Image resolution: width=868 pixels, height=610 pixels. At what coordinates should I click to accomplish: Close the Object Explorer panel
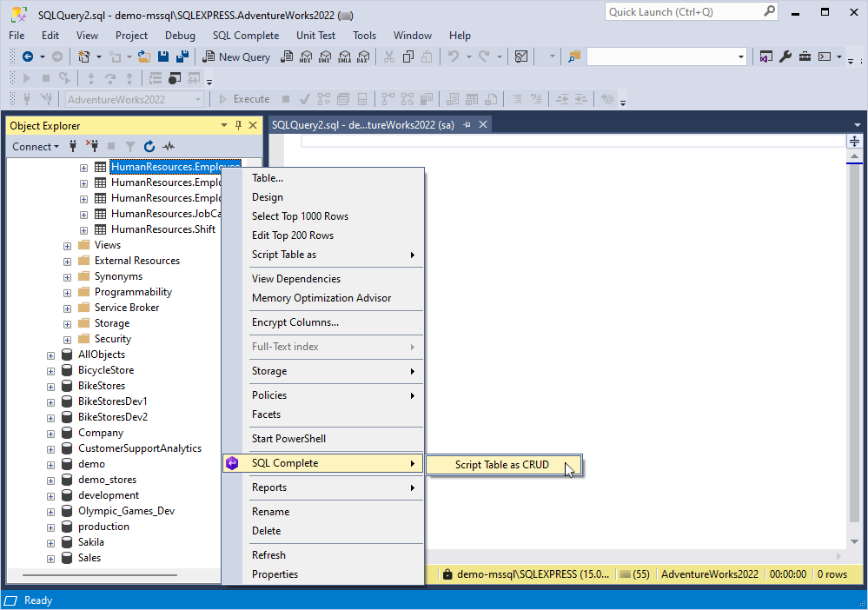click(253, 126)
